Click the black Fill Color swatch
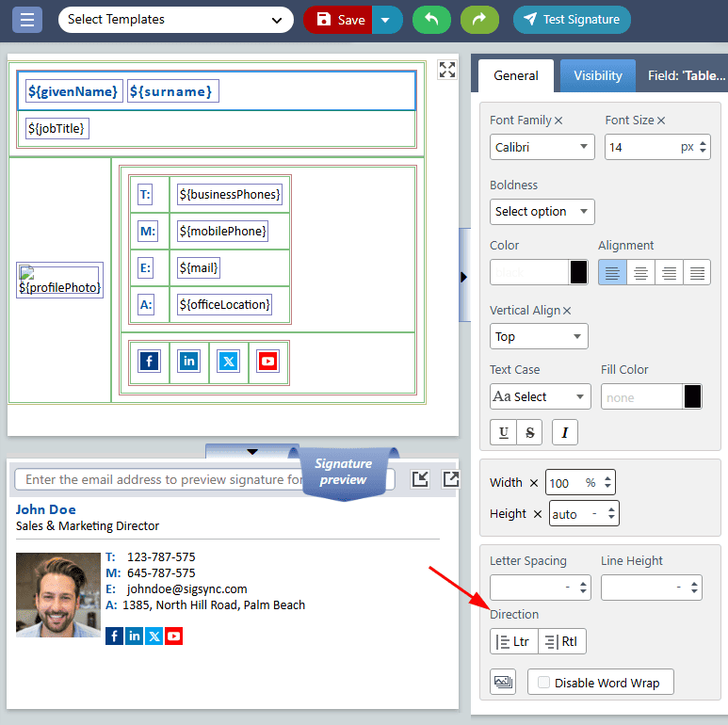The width and height of the screenshot is (728, 725). [x=692, y=396]
